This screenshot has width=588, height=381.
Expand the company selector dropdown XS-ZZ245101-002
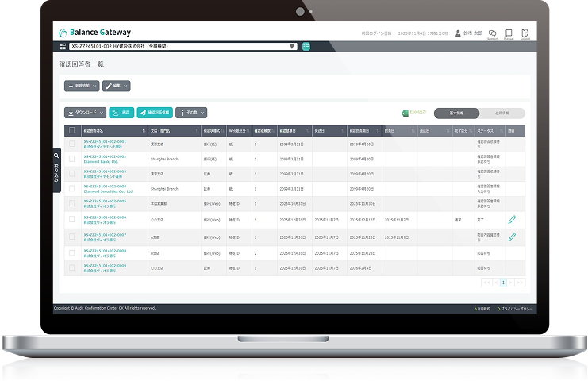pyautogui.click(x=292, y=47)
